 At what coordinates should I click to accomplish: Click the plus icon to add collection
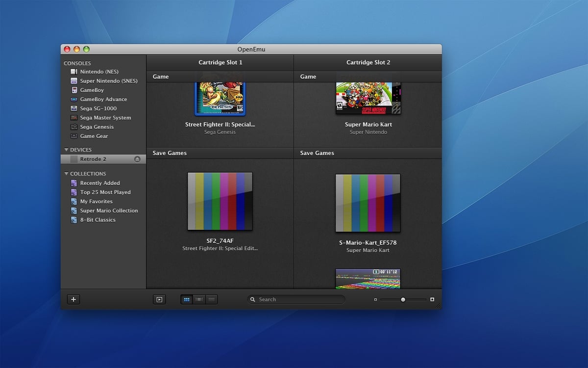(x=73, y=299)
